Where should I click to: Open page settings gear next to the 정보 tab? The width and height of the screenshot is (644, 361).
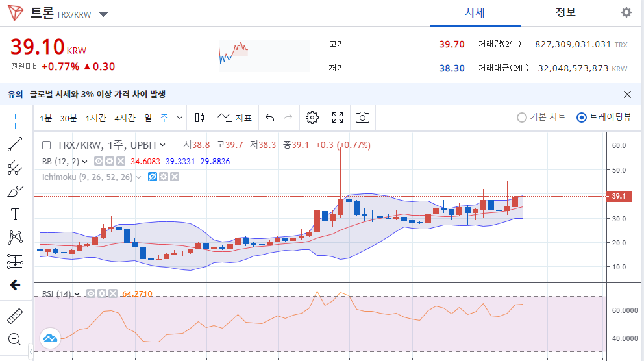[626, 13]
